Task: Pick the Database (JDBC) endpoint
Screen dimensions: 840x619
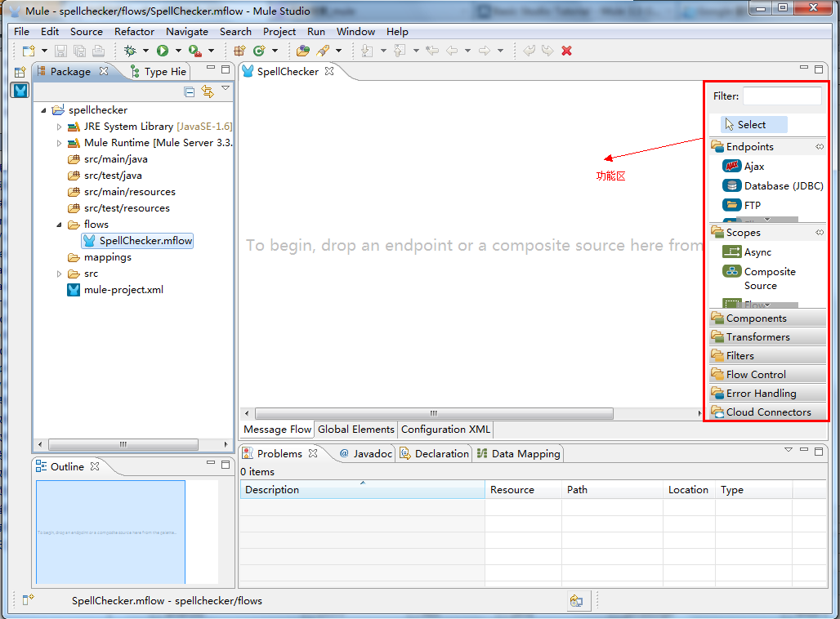Action: [x=773, y=186]
